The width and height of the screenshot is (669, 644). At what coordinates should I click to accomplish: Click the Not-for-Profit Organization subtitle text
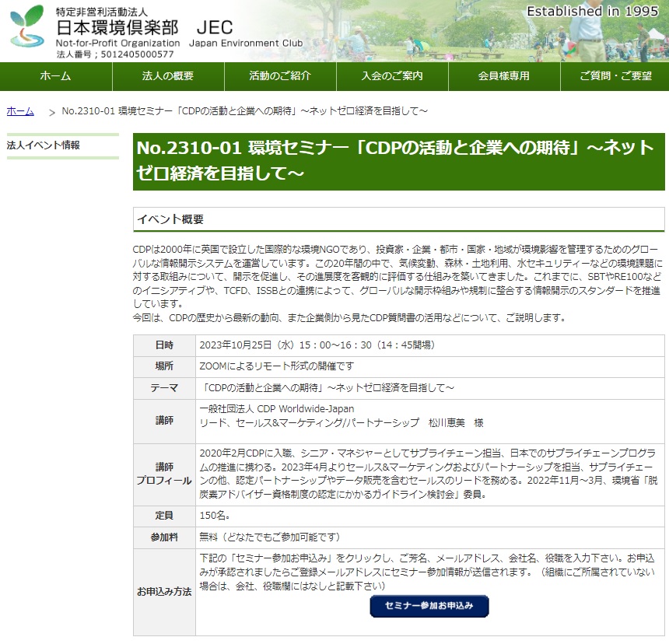117,43
